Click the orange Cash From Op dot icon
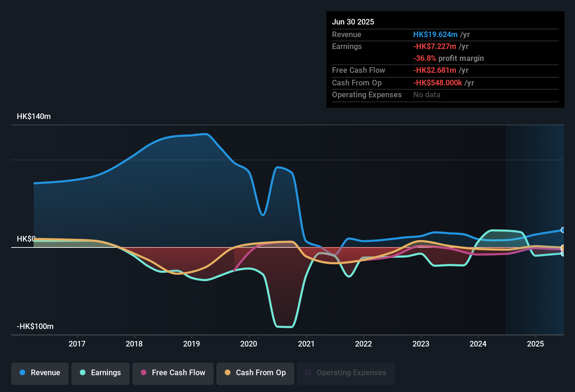Image resolution: width=575 pixels, height=392 pixels. (x=227, y=373)
